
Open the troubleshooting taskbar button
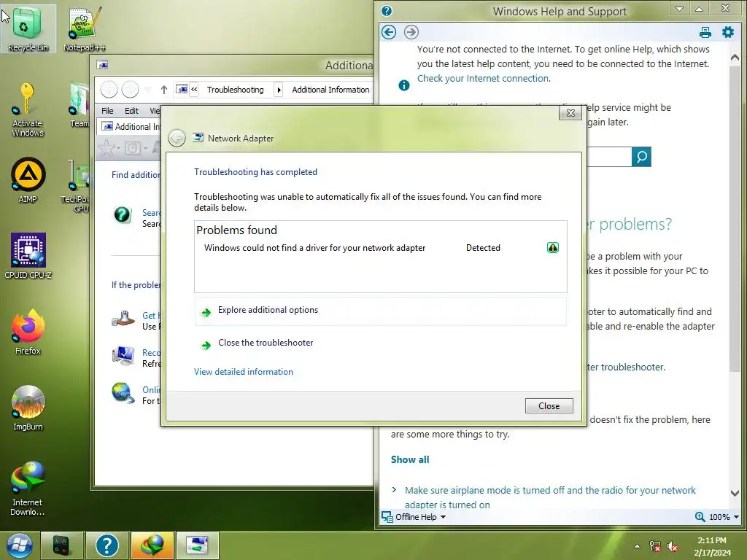197,545
